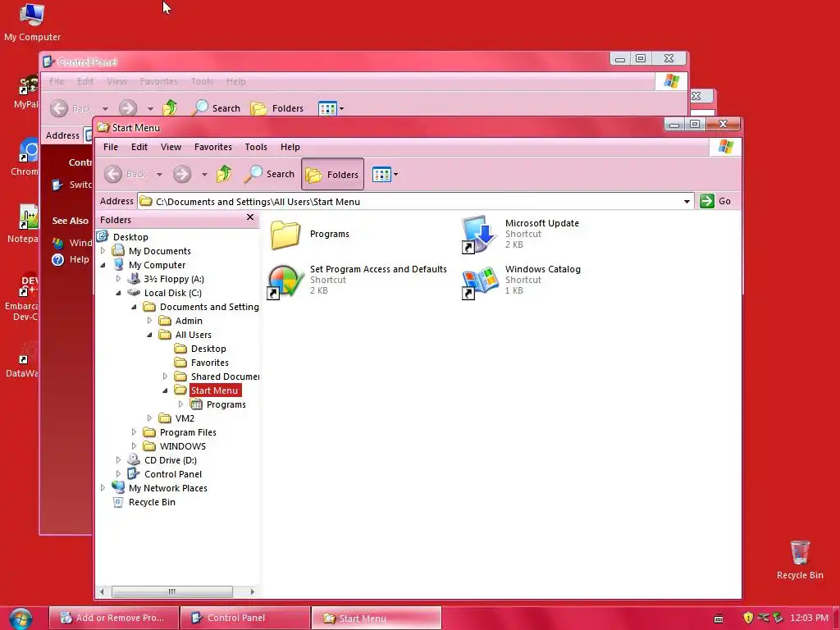Collapse Documents and Settings node
The width and height of the screenshot is (840, 630).
point(134,307)
